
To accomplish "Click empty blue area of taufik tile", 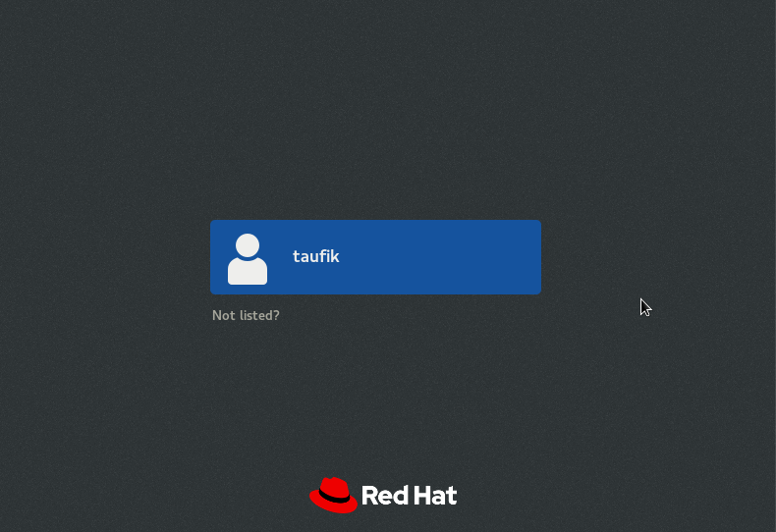I will coord(440,257).
